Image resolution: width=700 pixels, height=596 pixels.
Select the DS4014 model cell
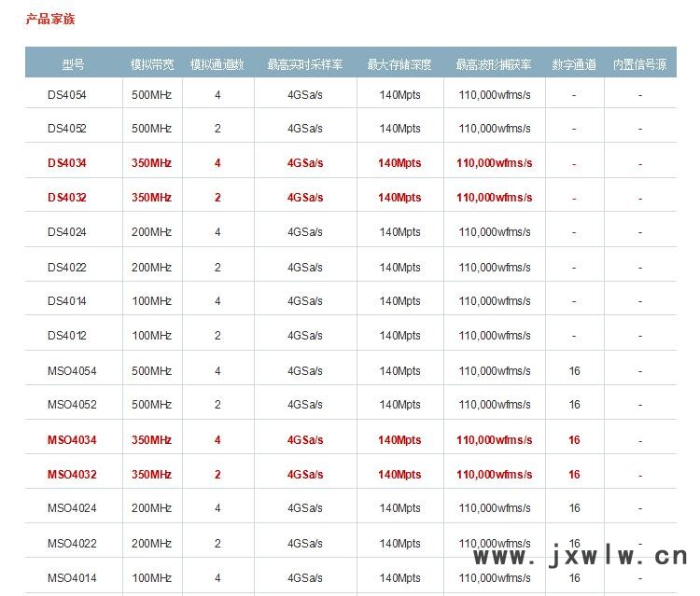click(67, 301)
